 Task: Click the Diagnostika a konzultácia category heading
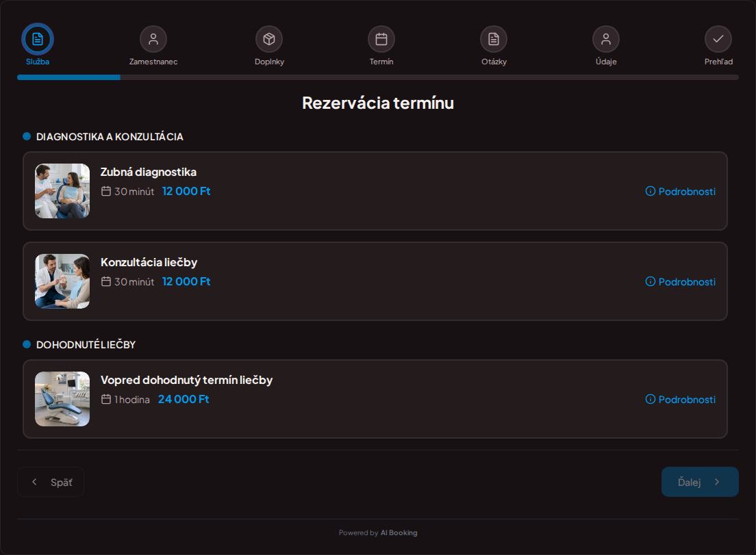coord(110,137)
